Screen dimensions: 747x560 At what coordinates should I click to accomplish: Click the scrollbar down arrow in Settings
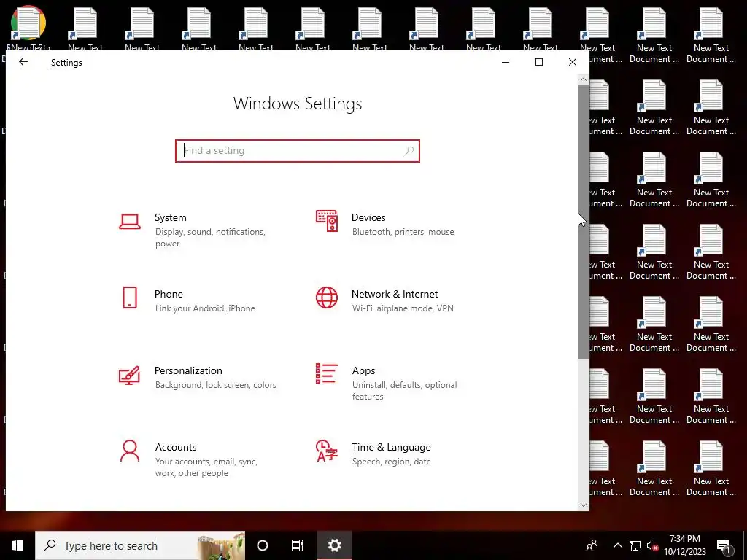[584, 505]
